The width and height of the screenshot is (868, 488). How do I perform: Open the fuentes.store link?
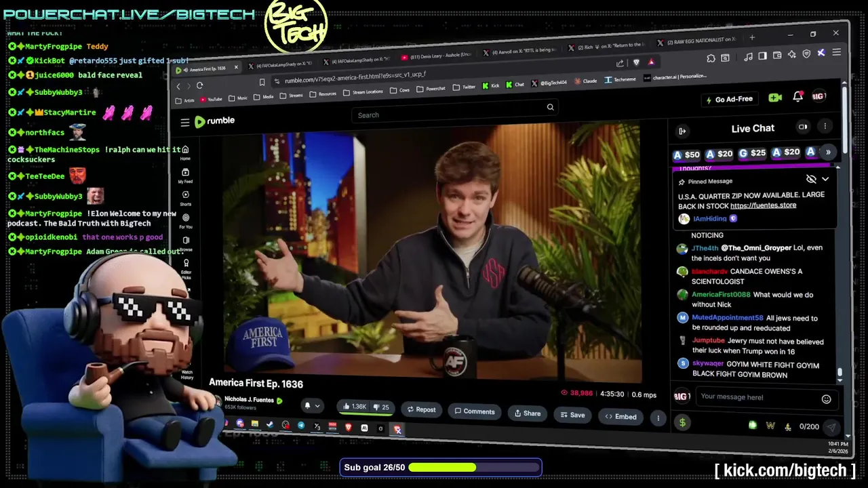pos(763,205)
